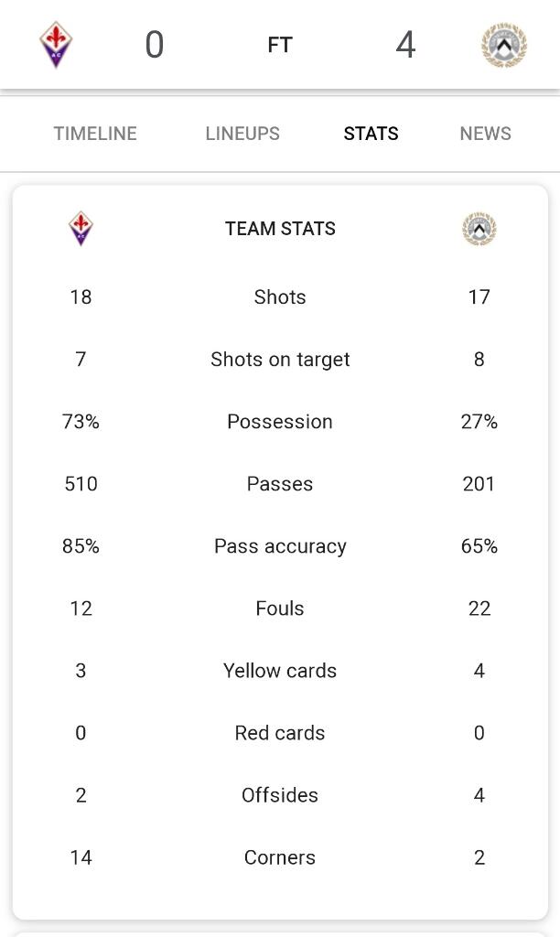Click the Udinese crest in the score header
The height and width of the screenshot is (937, 560).
coord(504,45)
